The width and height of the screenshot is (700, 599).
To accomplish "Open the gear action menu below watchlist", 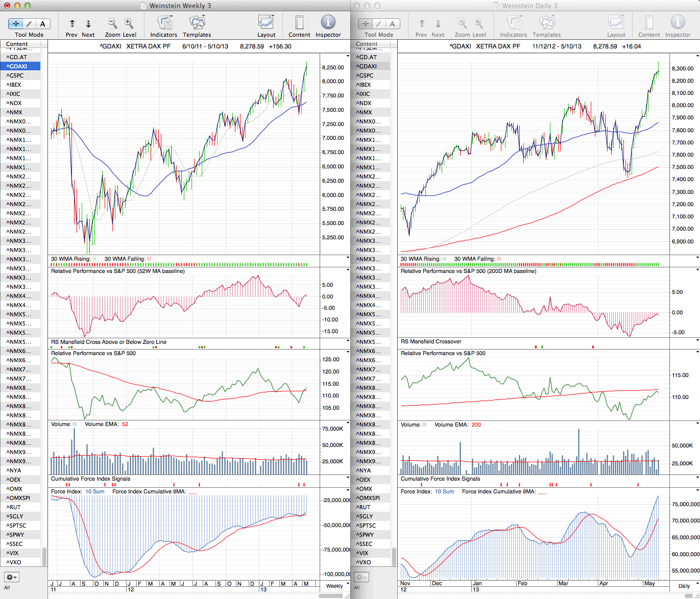I will point(11,577).
